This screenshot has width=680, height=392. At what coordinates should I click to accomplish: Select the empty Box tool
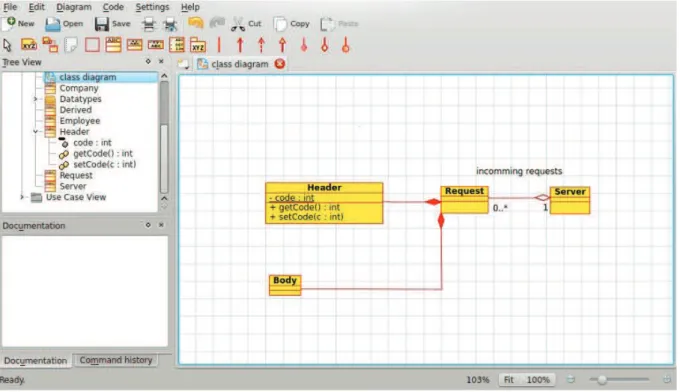(92, 45)
